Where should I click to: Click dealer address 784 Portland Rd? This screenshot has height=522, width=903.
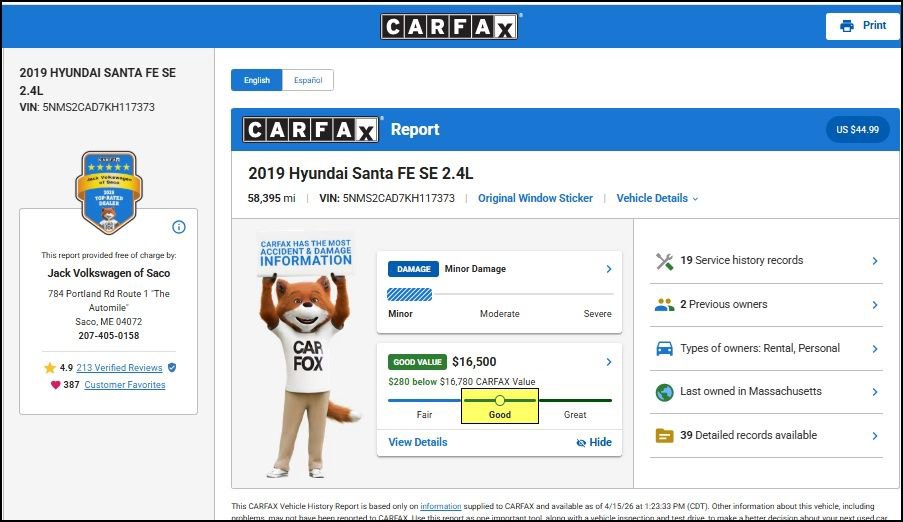tap(109, 308)
